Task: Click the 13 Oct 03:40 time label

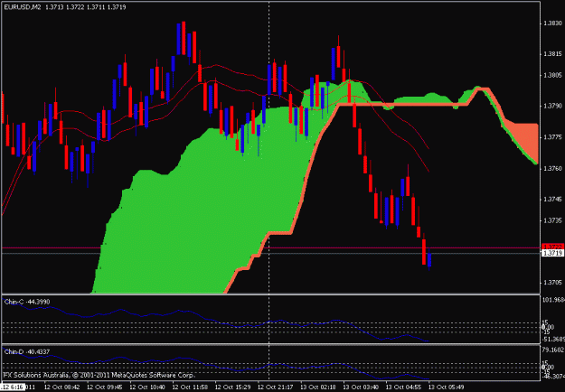Action: click(x=361, y=387)
